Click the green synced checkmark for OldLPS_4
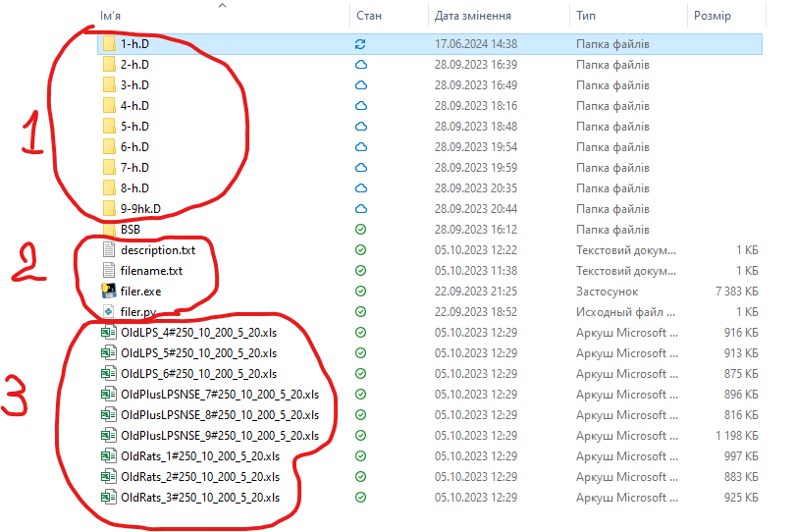Viewport: 794px width, 532px height. tap(360, 333)
